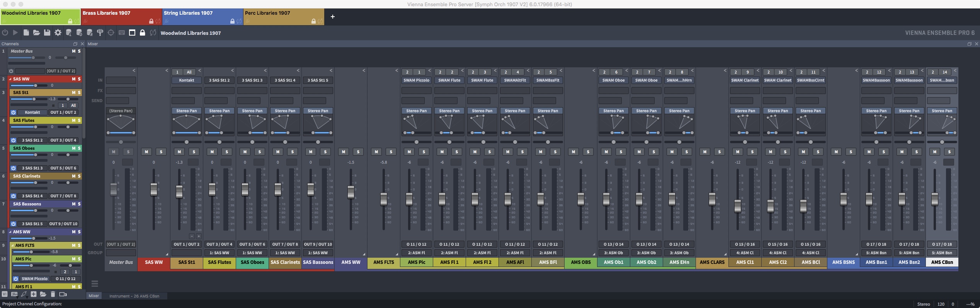Open SWAM Oboe plugin on AMS Ob1 strip
Image resolution: width=980 pixels, height=308 pixels.
(614, 80)
